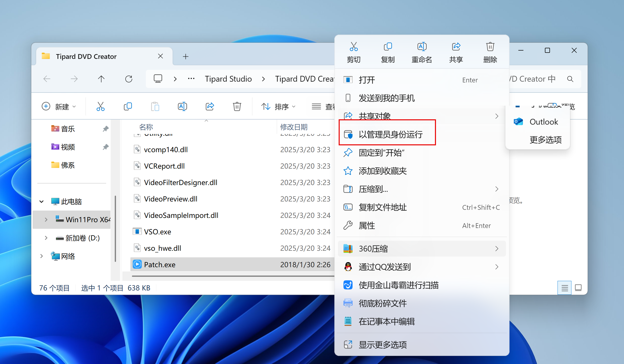The width and height of the screenshot is (624, 364).
Task: Switch to large thumbnails view layout
Action: click(578, 288)
